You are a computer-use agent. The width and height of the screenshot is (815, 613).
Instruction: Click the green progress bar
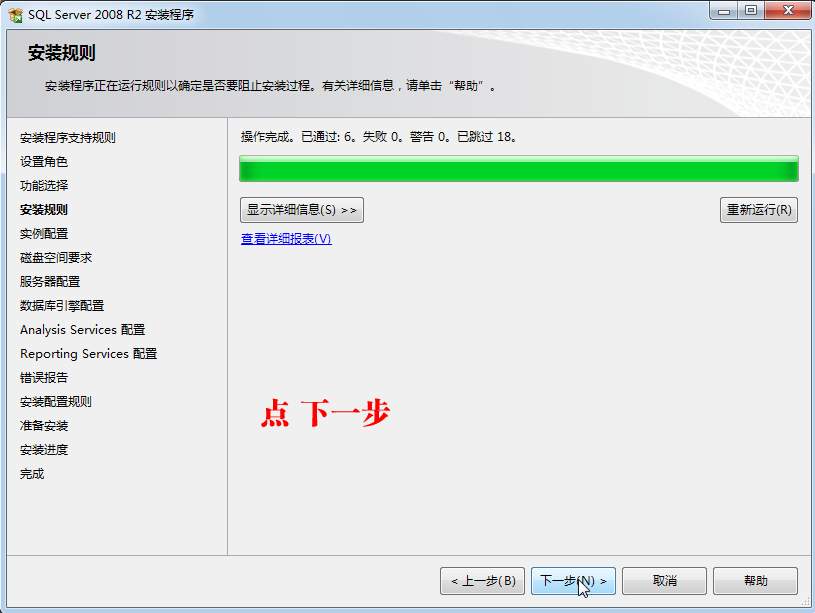[519, 169]
